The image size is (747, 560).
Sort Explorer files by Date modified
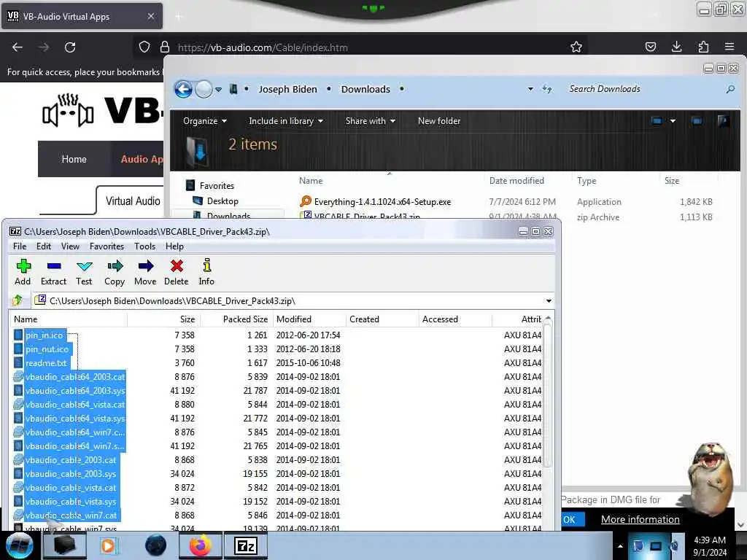coord(516,181)
